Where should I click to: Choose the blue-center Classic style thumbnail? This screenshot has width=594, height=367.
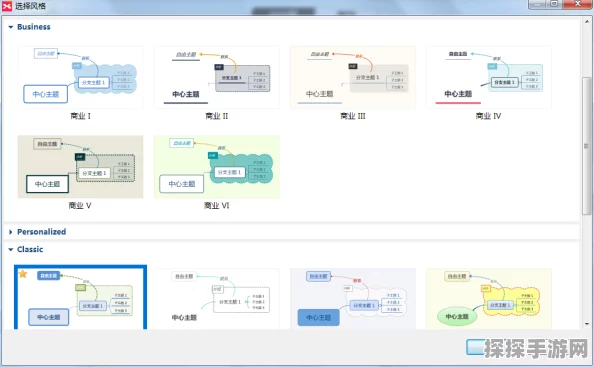(x=353, y=298)
